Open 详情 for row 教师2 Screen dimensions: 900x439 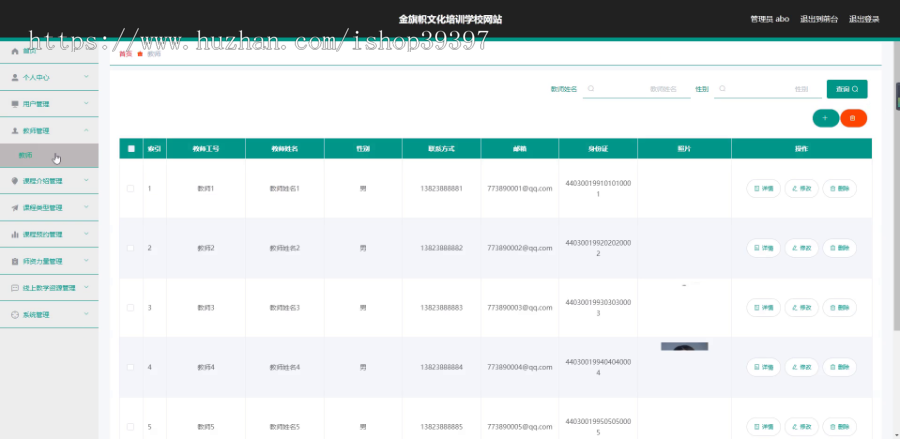763,248
